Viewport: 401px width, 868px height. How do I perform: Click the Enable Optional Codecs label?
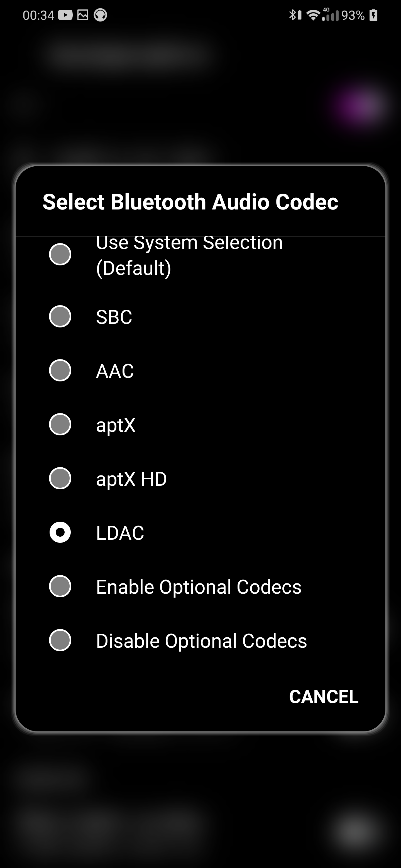point(199,587)
